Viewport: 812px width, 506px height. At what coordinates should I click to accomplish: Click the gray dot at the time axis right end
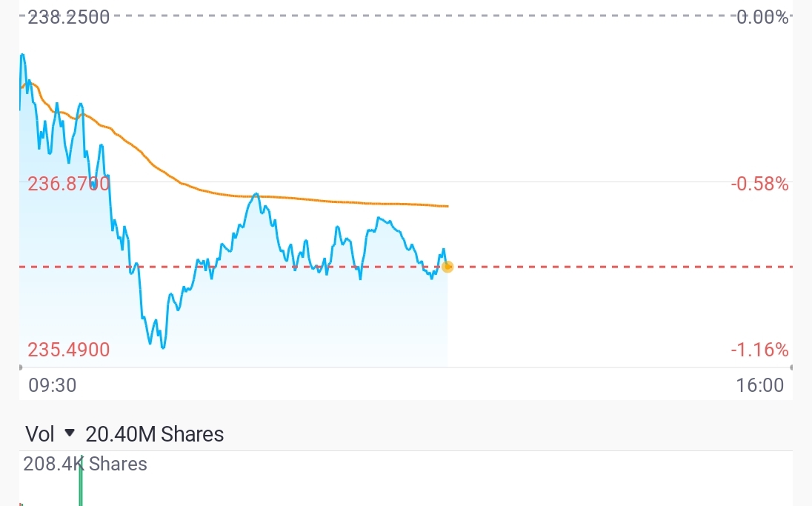pos(792,367)
